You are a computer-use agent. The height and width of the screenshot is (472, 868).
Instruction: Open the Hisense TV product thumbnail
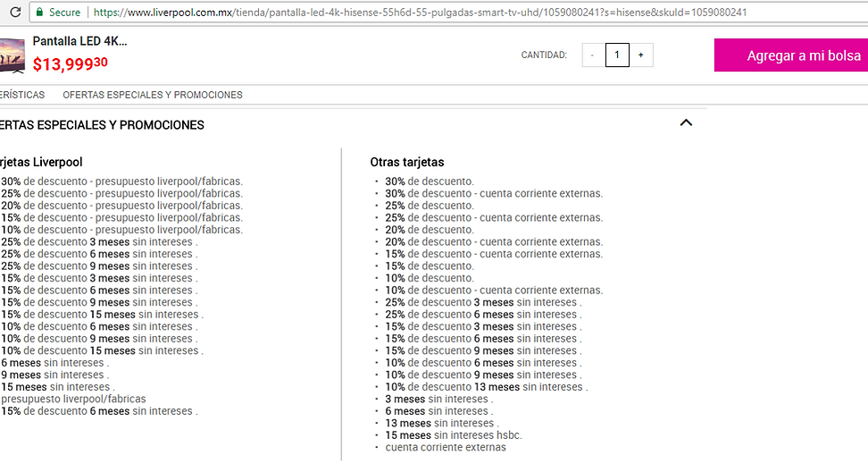click(x=13, y=56)
